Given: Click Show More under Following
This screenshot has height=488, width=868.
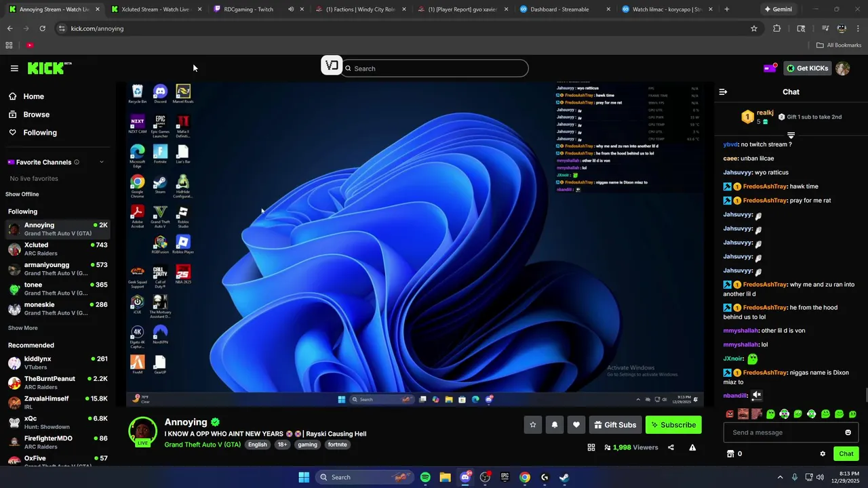Looking at the screenshot, I should point(22,328).
